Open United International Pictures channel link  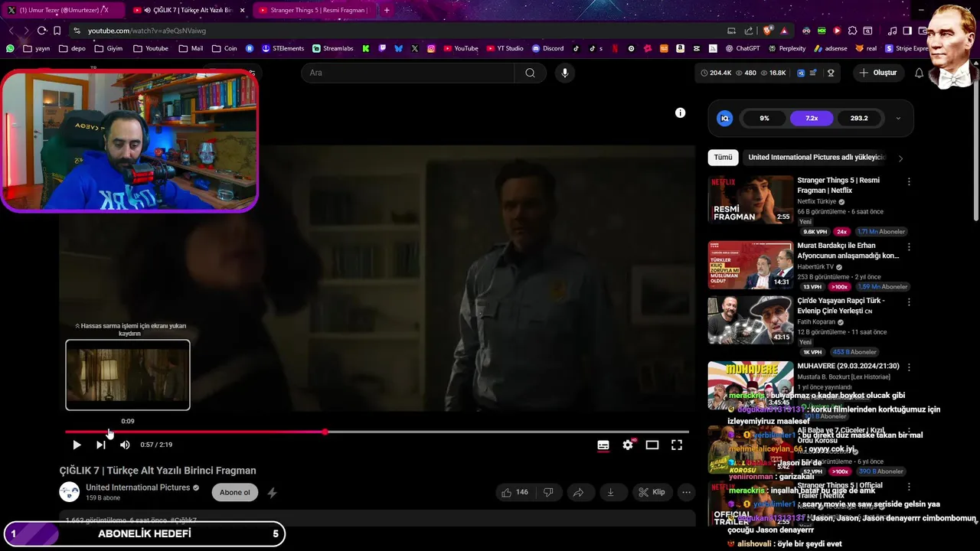138,487
